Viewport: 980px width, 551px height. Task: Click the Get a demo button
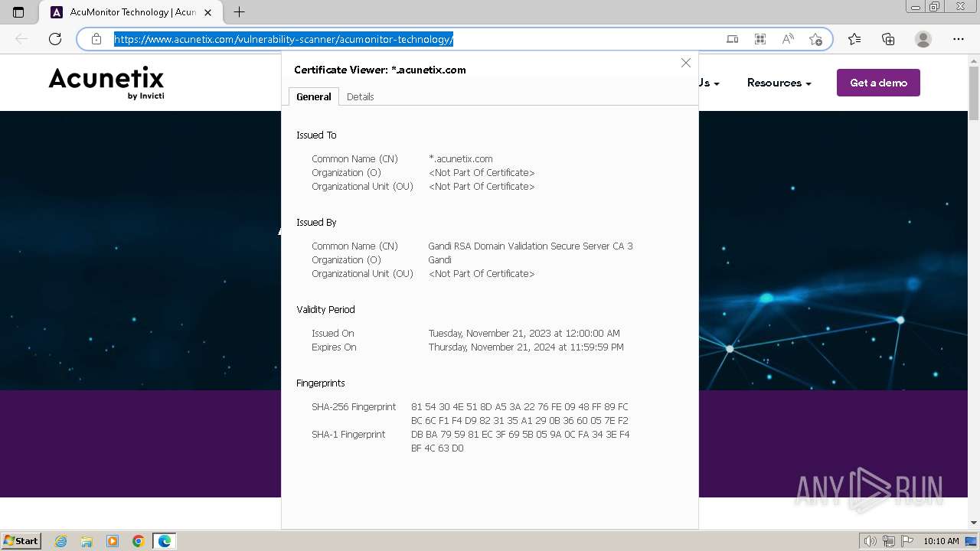pyautogui.click(x=878, y=83)
